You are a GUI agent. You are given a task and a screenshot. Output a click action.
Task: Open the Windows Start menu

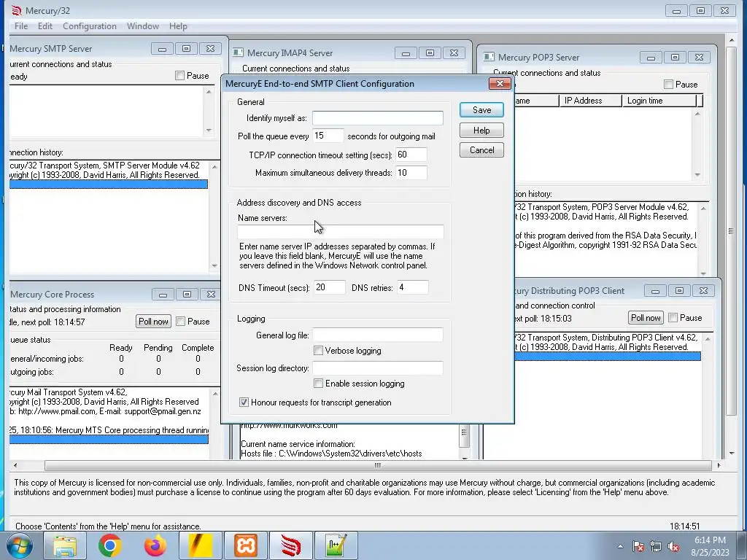[x=20, y=545]
